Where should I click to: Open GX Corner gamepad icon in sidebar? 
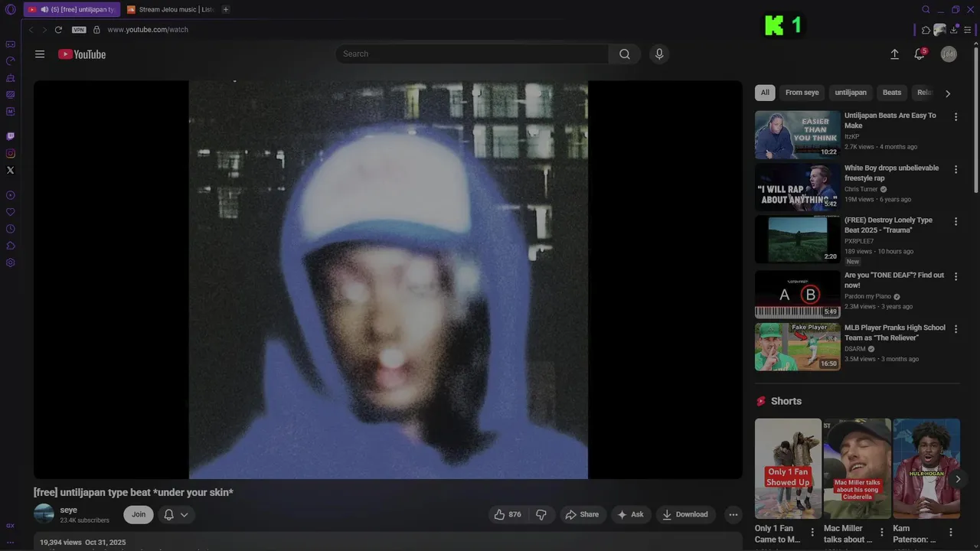[x=10, y=44]
